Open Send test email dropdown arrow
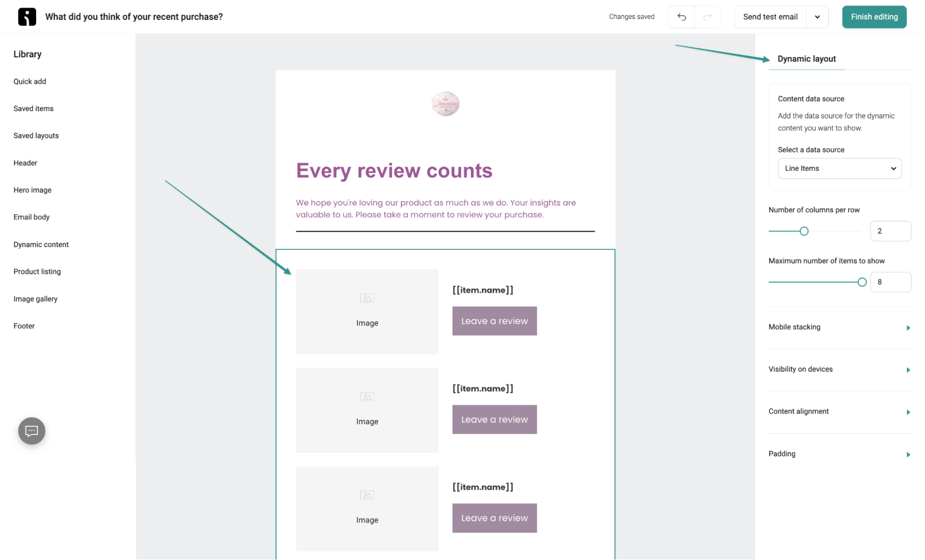The image size is (925, 560). (x=817, y=17)
